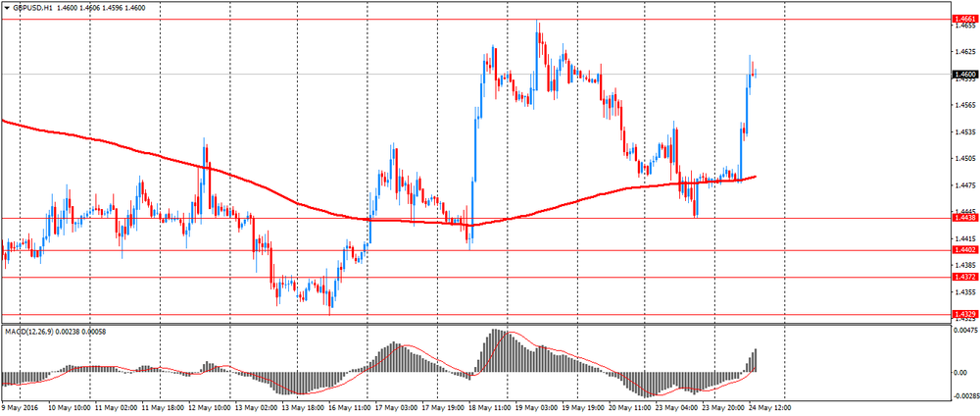Click the 23 May 20:00 time label

(x=724, y=408)
